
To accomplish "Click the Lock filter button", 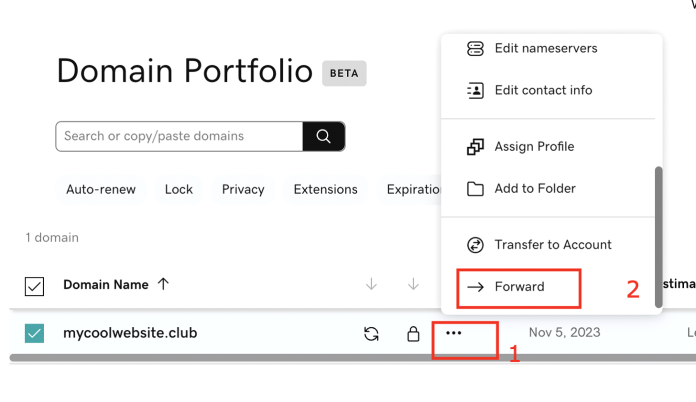I will 179,189.
